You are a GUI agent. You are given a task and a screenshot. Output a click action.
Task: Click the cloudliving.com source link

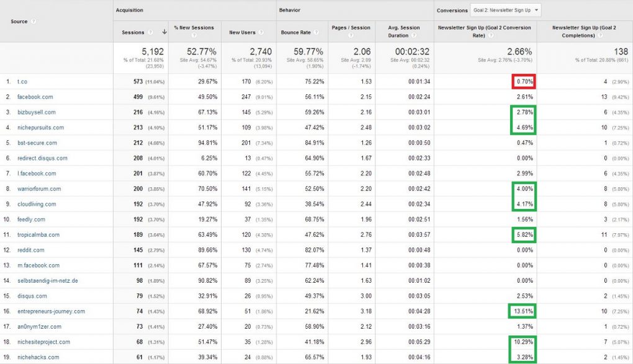coord(37,204)
